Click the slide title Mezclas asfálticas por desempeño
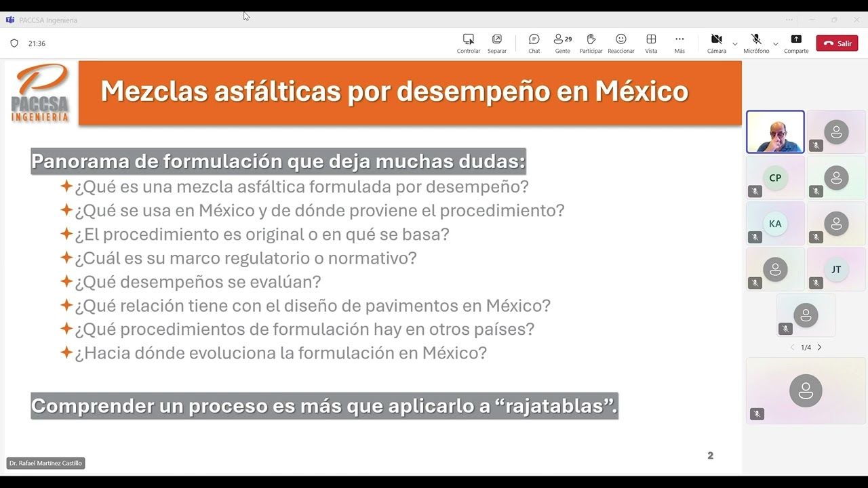Screen dimensions: 868x488 coord(394,91)
